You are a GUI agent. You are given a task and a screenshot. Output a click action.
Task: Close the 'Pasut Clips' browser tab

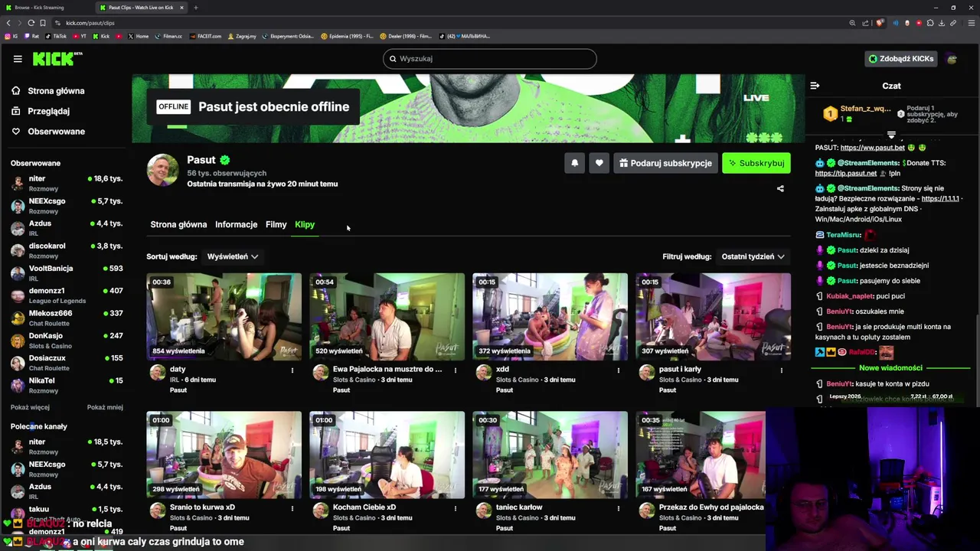tap(181, 8)
